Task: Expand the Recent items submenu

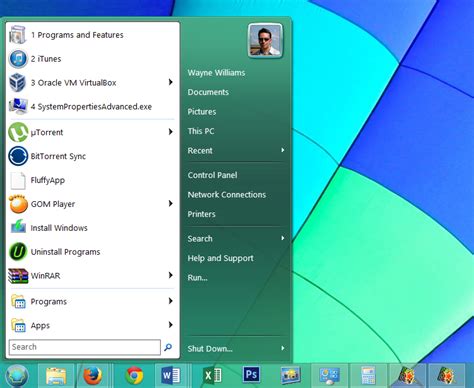Action: coord(283,150)
